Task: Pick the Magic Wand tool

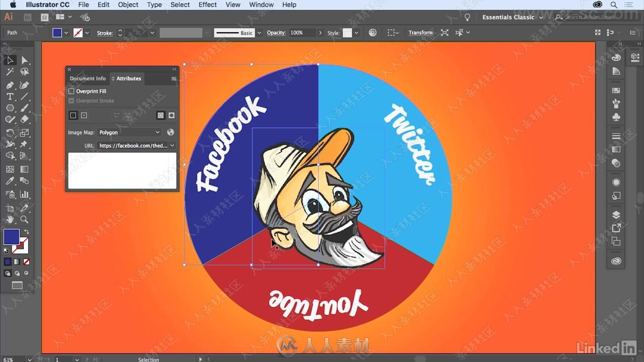Action: 10,72
